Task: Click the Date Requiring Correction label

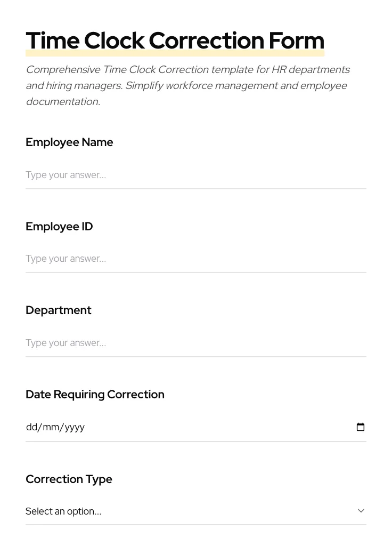Action: (x=95, y=395)
